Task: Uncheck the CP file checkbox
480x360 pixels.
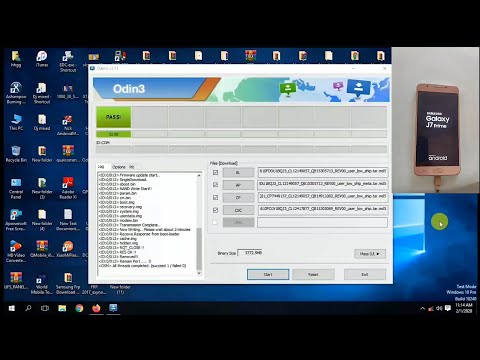Action: (215, 197)
